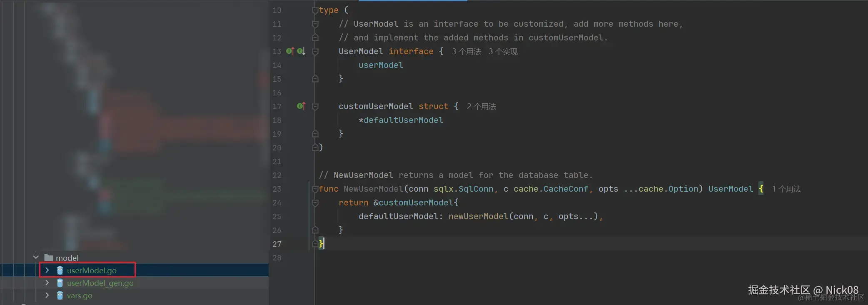Image resolution: width=868 pixels, height=305 pixels.
Task: Show the 3 个用法 usages hint
Action: click(x=466, y=52)
